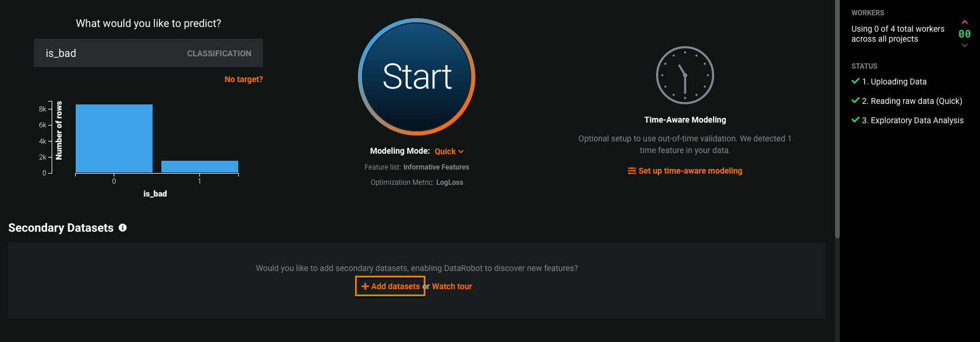The image size is (980, 342).
Task: Decrease workers with the down arrow
Action: coord(965,45)
